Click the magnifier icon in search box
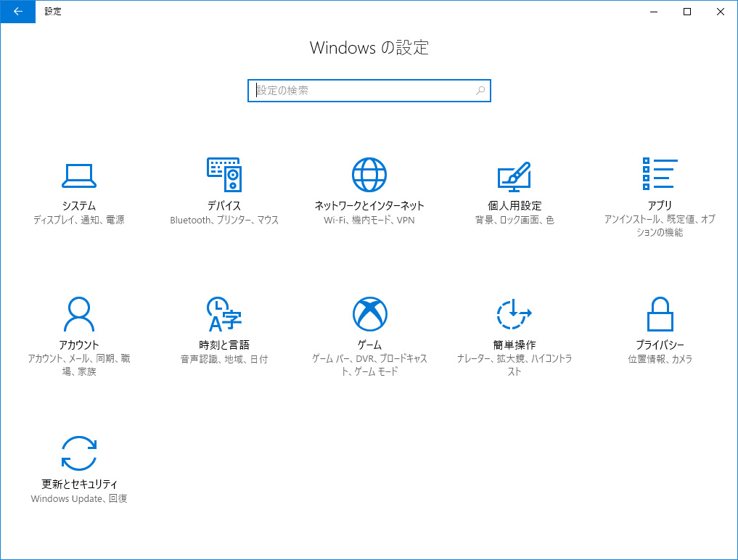The height and width of the screenshot is (560, 738). click(x=480, y=91)
